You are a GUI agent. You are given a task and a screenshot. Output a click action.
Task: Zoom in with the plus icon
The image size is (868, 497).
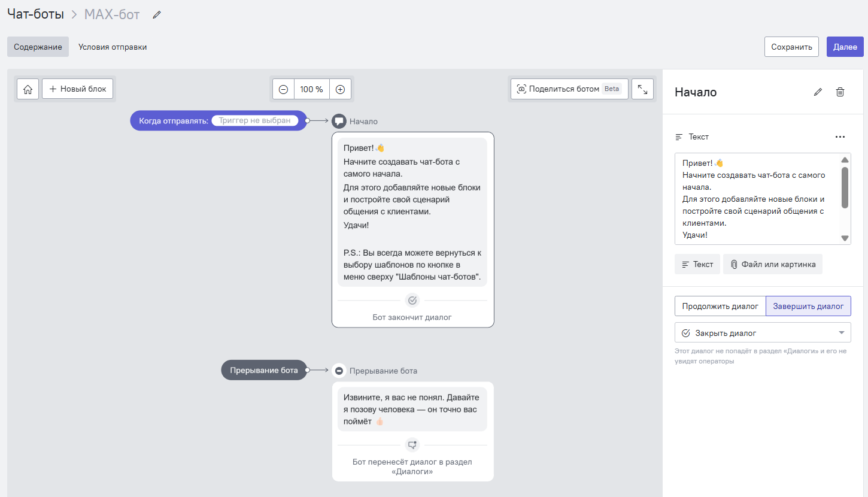(x=340, y=89)
